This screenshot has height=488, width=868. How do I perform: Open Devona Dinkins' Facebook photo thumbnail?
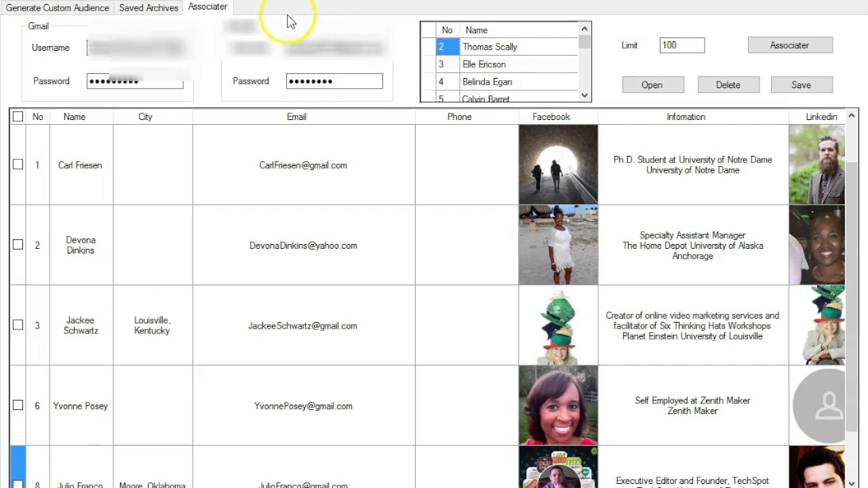[x=558, y=245]
